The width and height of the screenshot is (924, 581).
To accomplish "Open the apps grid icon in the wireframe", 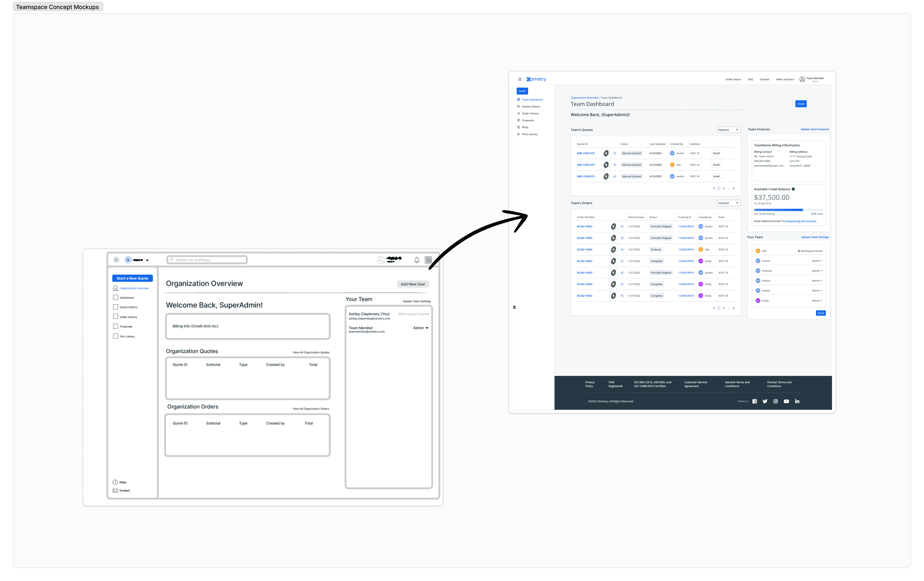I will [x=428, y=260].
